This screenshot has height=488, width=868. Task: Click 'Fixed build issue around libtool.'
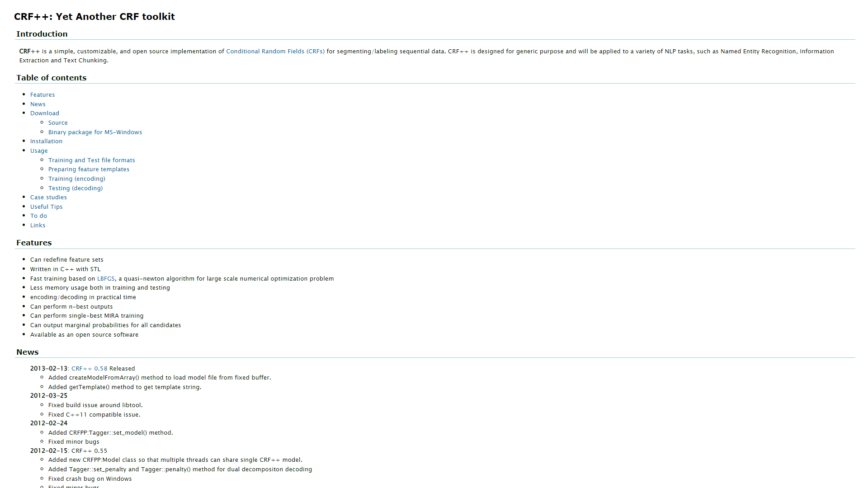tap(95, 405)
